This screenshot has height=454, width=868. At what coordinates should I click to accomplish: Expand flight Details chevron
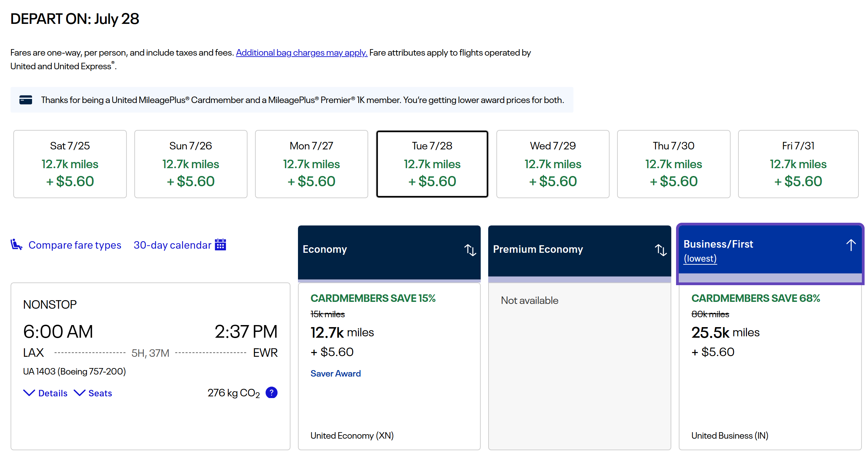[29, 393]
